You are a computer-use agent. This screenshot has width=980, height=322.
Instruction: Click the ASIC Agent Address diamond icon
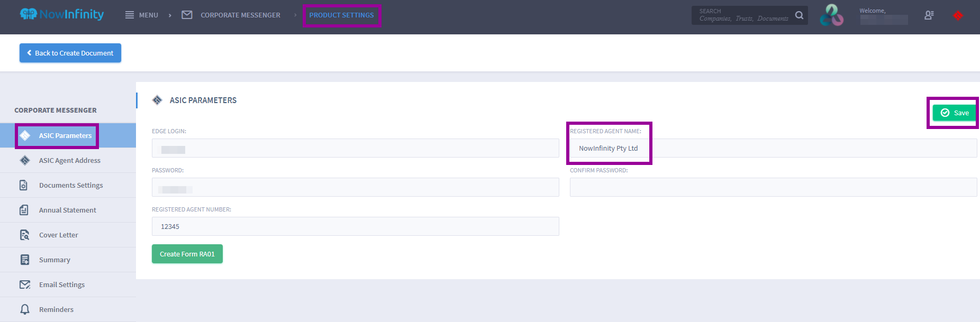point(25,160)
